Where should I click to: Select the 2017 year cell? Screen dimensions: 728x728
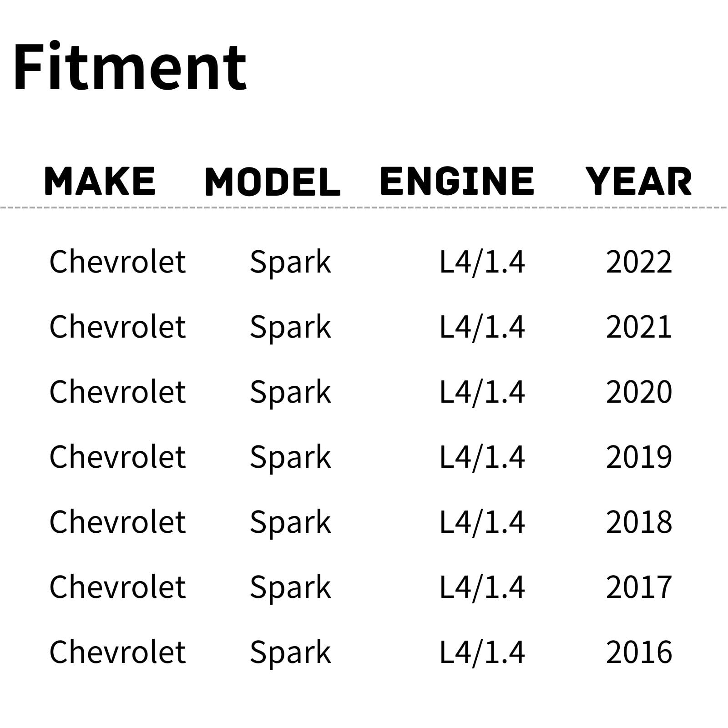click(x=639, y=587)
